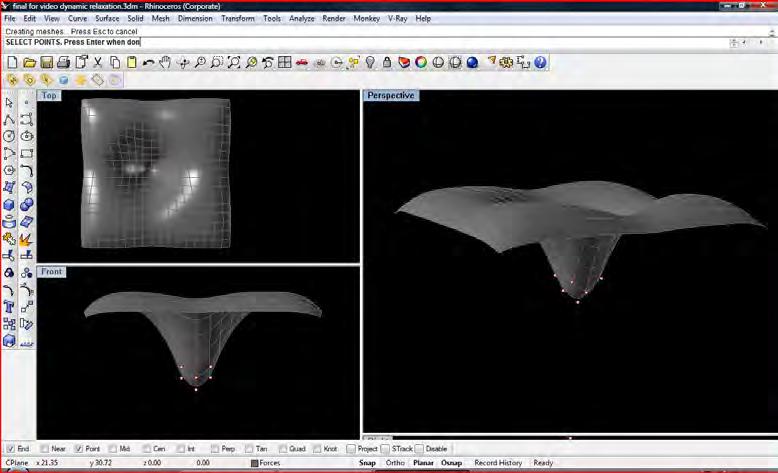Click the Print icon
The width and height of the screenshot is (778, 473).
(x=64, y=62)
